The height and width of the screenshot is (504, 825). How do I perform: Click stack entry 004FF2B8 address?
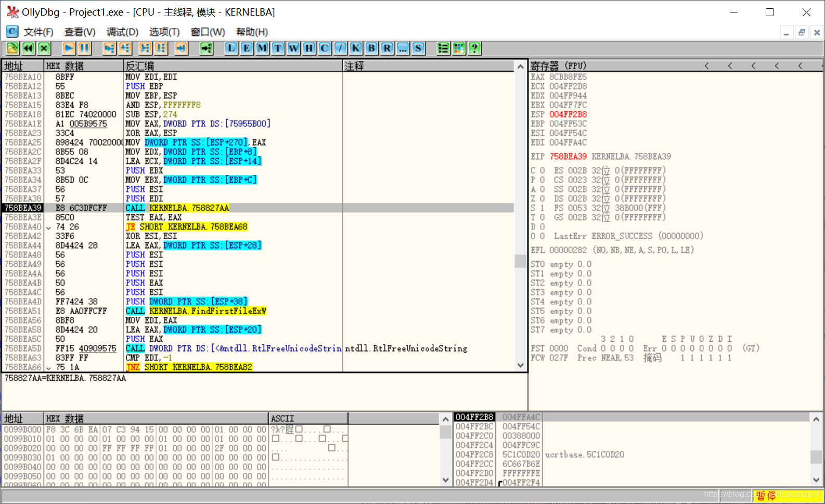[x=474, y=417]
